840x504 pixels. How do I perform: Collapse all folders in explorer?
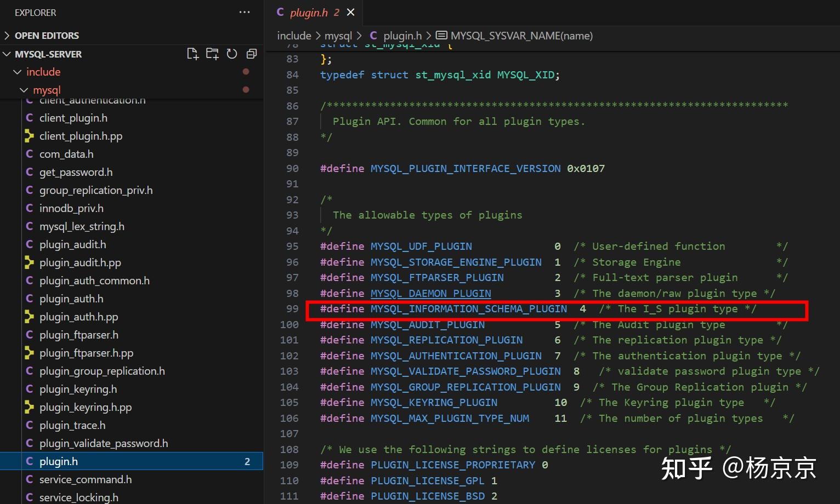pyautogui.click(x=252, y=54)
